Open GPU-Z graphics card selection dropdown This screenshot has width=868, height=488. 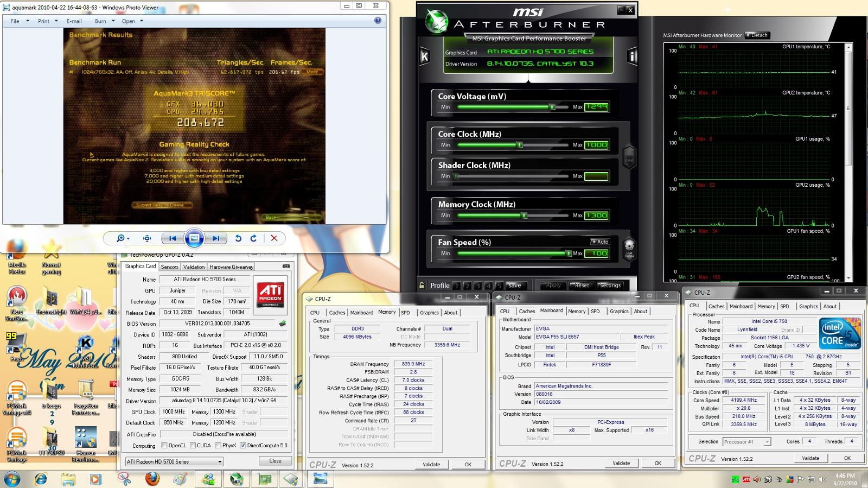click(174, 462)
